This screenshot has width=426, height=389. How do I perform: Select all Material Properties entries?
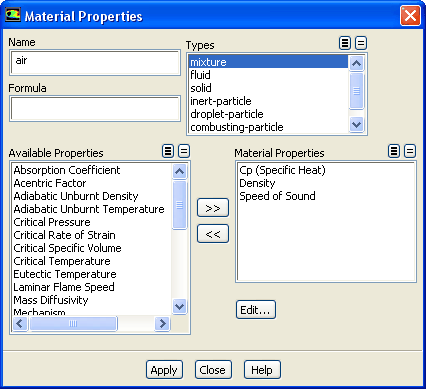pyautogui.click(x=394, y=151)
